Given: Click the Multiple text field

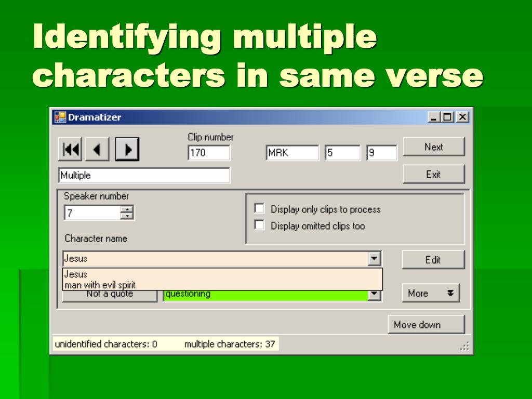Looking at the screenshot, I should pos(144,176).
